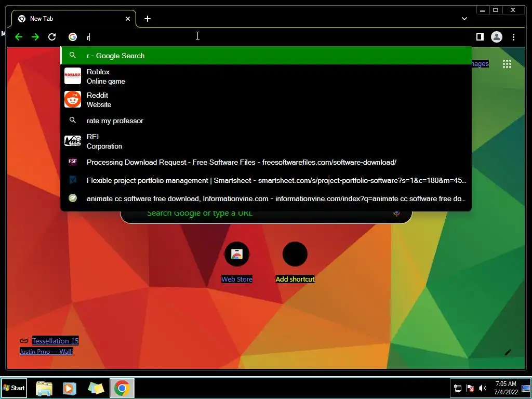The height and width of the screenshot is (399, 532).
Task: Select the 'r - Google Search' suggestion
Action: 266,56
